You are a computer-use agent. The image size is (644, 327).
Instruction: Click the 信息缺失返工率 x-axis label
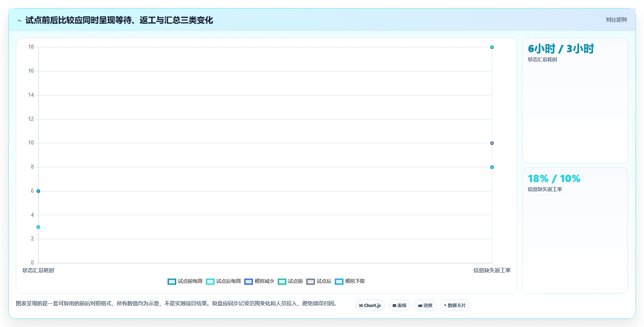pyautogui.click(x=492, y=270)
